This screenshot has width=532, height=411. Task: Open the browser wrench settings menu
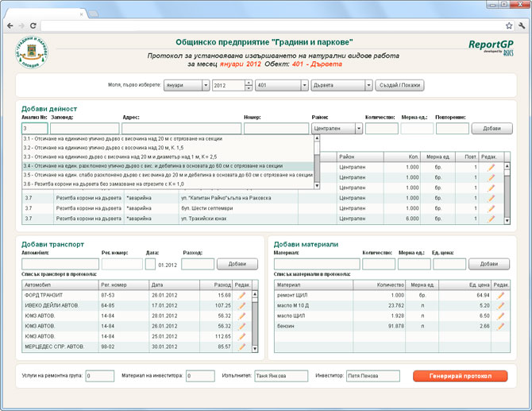point(522,25)
